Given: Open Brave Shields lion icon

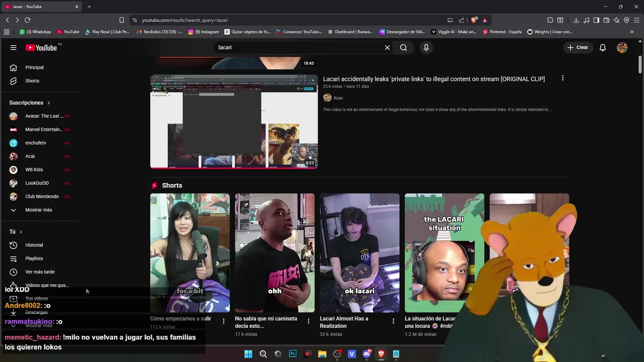Looking at the screenshot, I should click(x=474, y=20).
